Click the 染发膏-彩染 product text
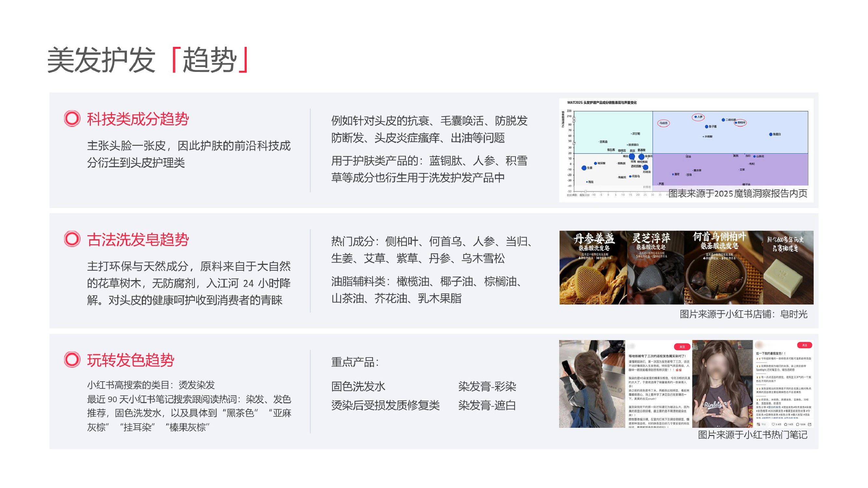The height and width of the screenshot is (488, 868). click(x=487, y=386)
